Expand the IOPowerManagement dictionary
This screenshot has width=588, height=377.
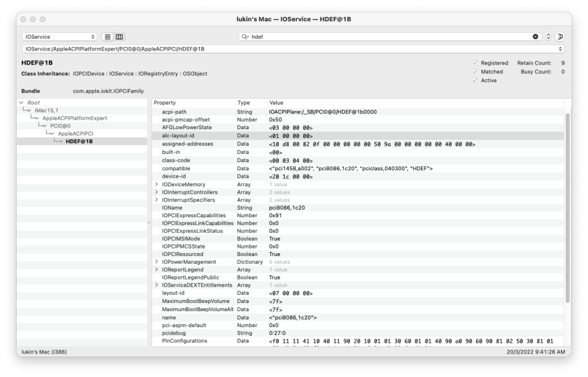tap(157, 262)
